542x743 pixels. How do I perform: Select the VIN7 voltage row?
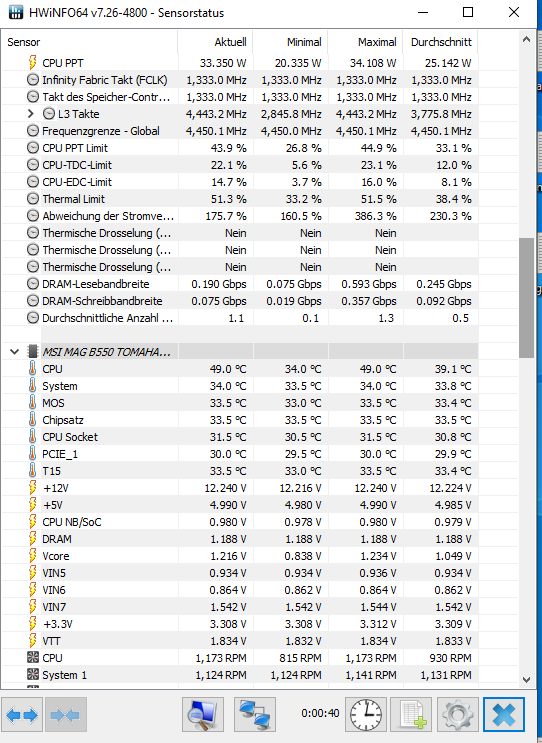(x=240, y=607)
